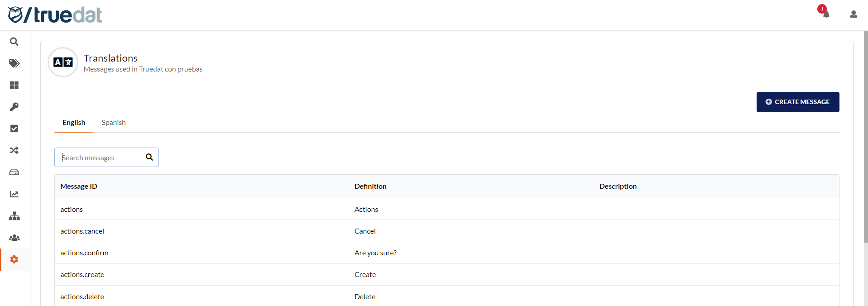
Task: Click the line chart sidebar icon
Action: tap(14, 194)
